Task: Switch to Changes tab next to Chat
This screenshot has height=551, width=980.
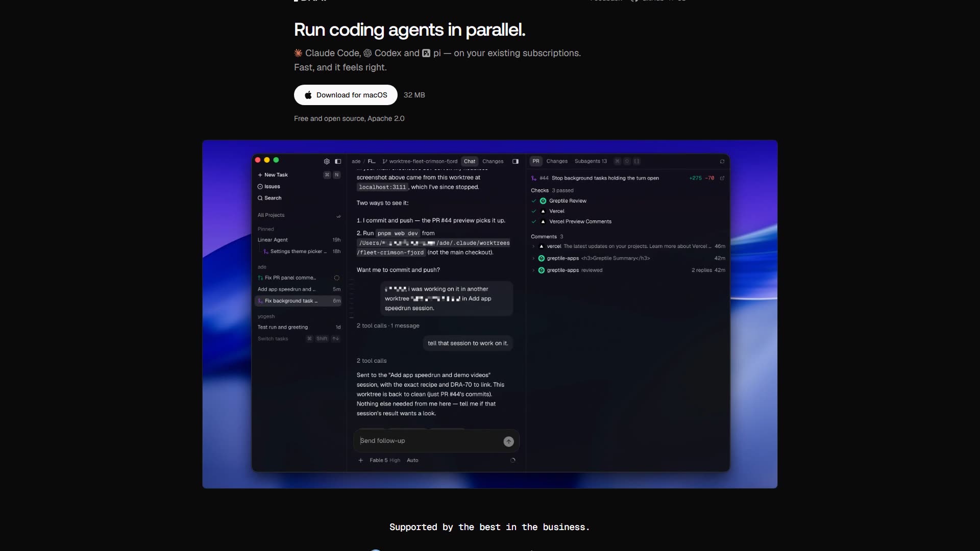Action: pyautogui.click(x=493, y=161)
